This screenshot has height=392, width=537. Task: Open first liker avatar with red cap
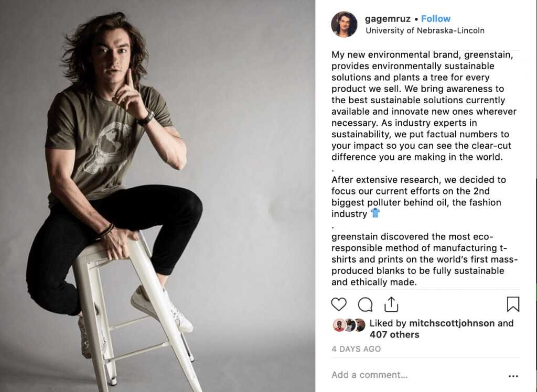click(339, 325)
